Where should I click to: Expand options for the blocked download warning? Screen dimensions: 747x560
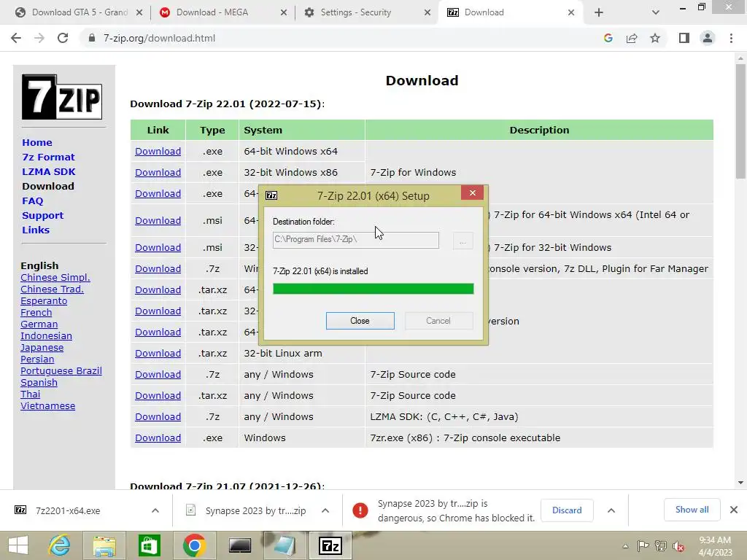pos(611,510)
